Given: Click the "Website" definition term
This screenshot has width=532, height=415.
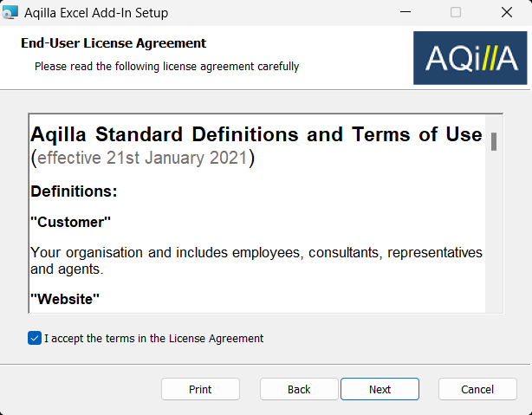Looking at the screenshot, I should [x=65, y=299].
